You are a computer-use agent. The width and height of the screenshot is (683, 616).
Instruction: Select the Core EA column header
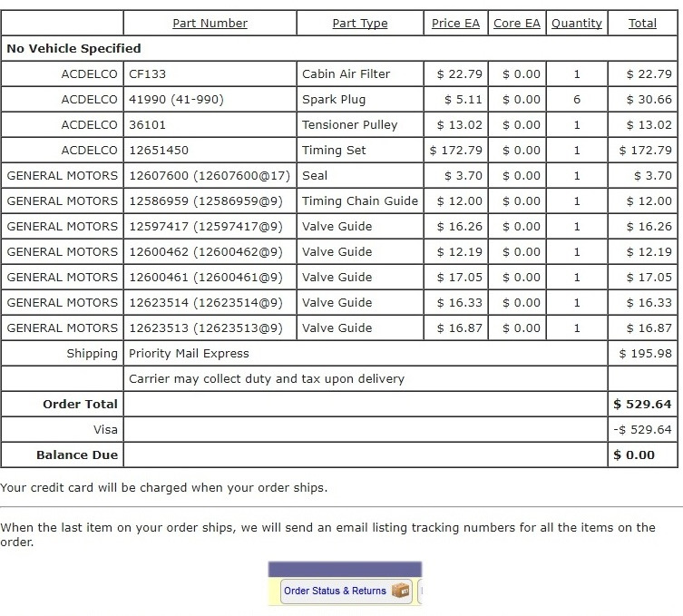click(517, 23)
